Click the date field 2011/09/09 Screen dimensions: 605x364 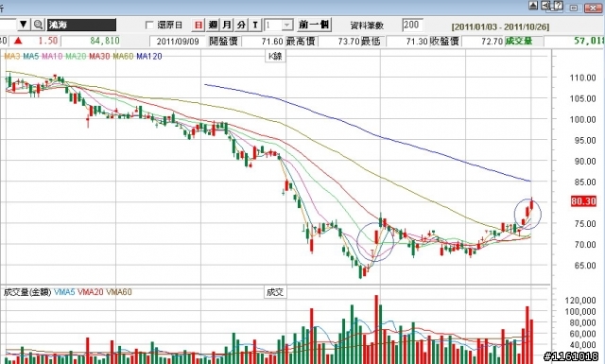click(x=178, y=42)
